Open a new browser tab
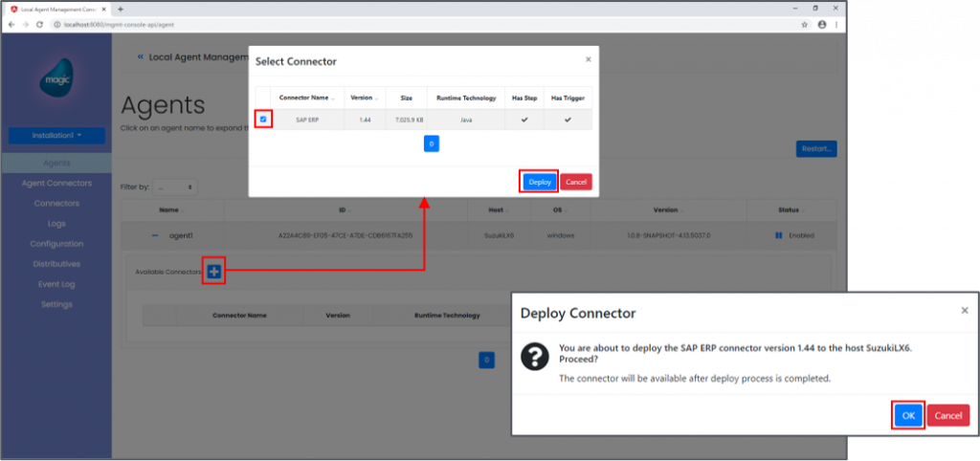This screenshot has width=980, height=461. [x=120, y=9]
